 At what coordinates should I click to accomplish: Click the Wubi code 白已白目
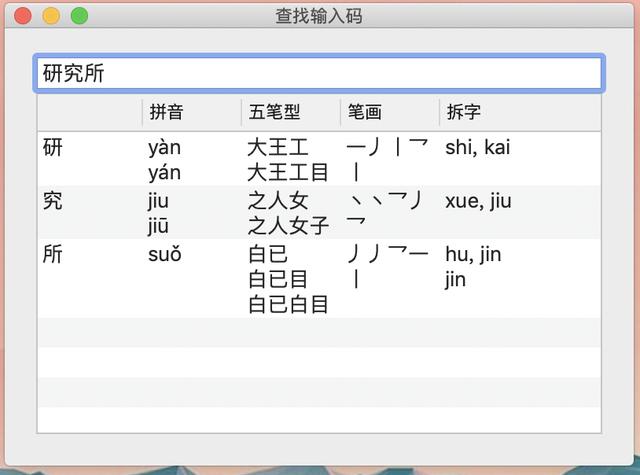[x=288, y=305]
